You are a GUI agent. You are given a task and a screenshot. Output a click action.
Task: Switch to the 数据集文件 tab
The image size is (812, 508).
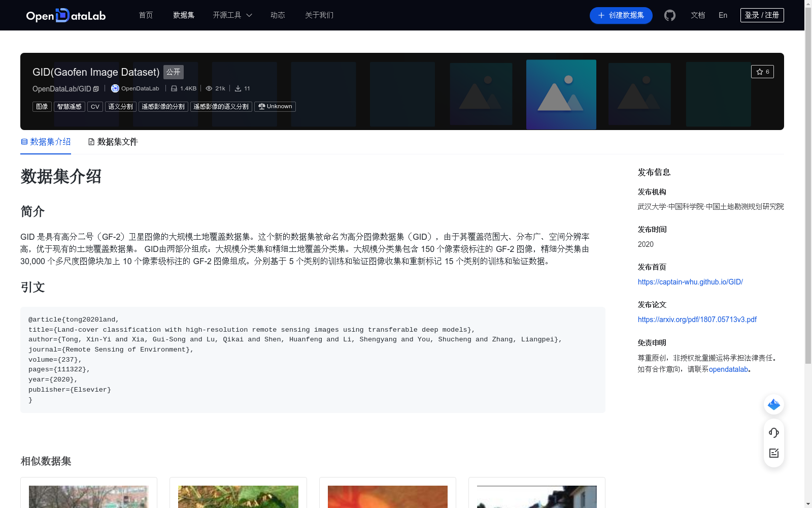(x=113, y=142)
